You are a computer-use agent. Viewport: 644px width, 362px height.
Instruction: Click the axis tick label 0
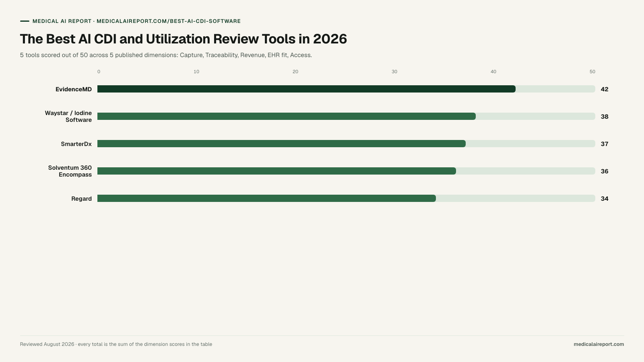(x=99, y=72)
